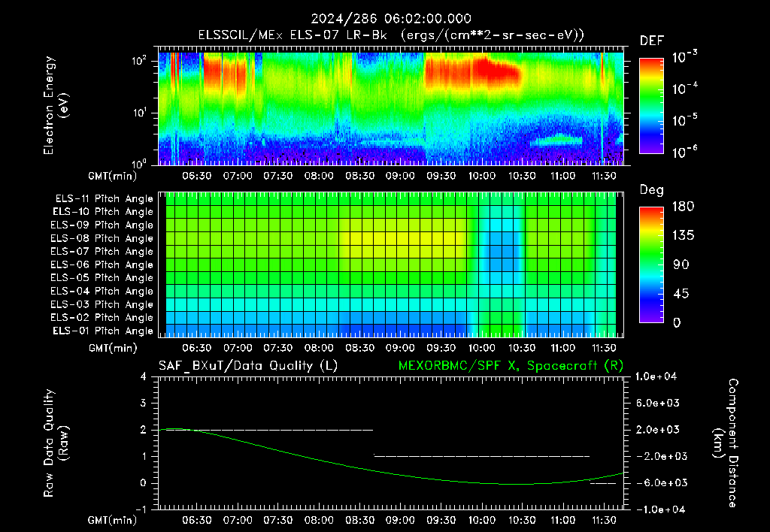Click the 11:00 time label under the data quality plot
The width and height of the screenshot is (770, 532).
click(562, 520)
